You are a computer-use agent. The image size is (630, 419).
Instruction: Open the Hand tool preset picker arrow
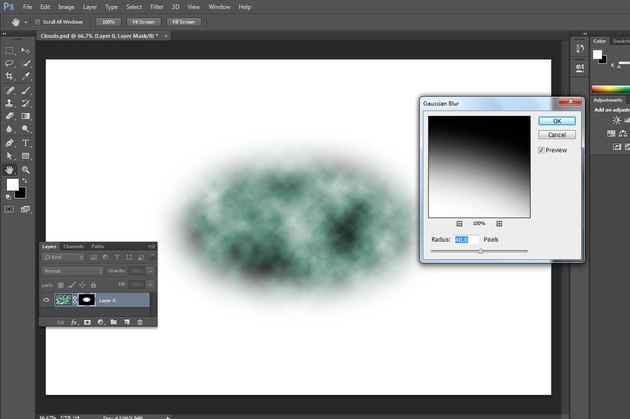[x=26, y=22]
